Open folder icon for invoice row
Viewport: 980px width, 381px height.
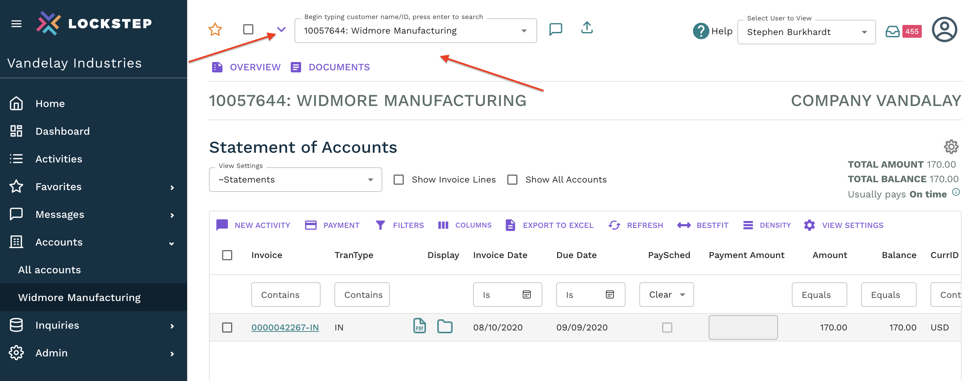point(444,327)
